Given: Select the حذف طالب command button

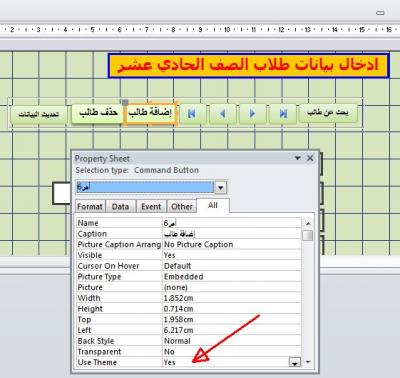Looking at the screenshot, I should (98, 113).
